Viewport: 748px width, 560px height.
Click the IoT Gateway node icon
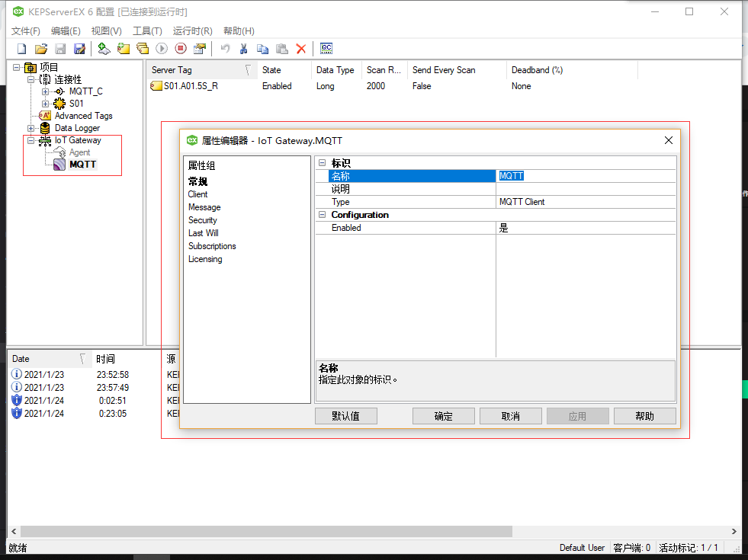45,140
